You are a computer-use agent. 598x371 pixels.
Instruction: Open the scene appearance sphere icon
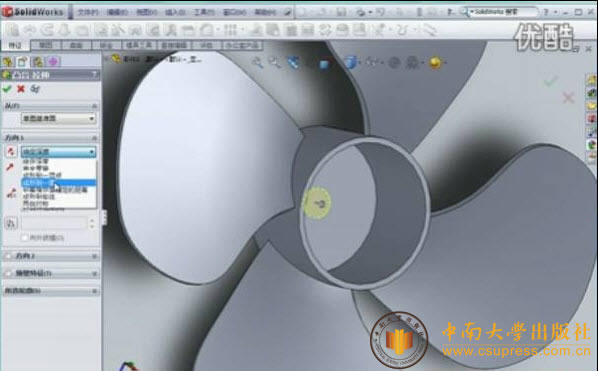pos(435,63)
